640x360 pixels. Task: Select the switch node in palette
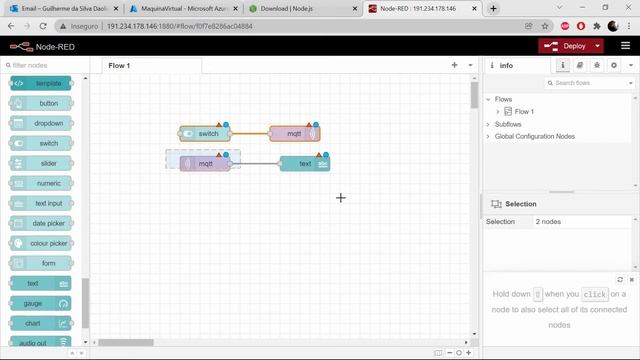pos(41,143)
